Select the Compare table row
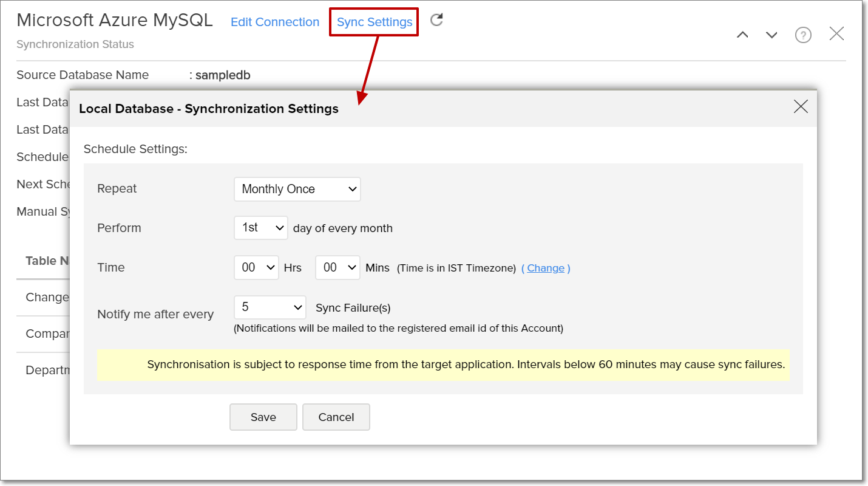 click(x=49, y=333)
